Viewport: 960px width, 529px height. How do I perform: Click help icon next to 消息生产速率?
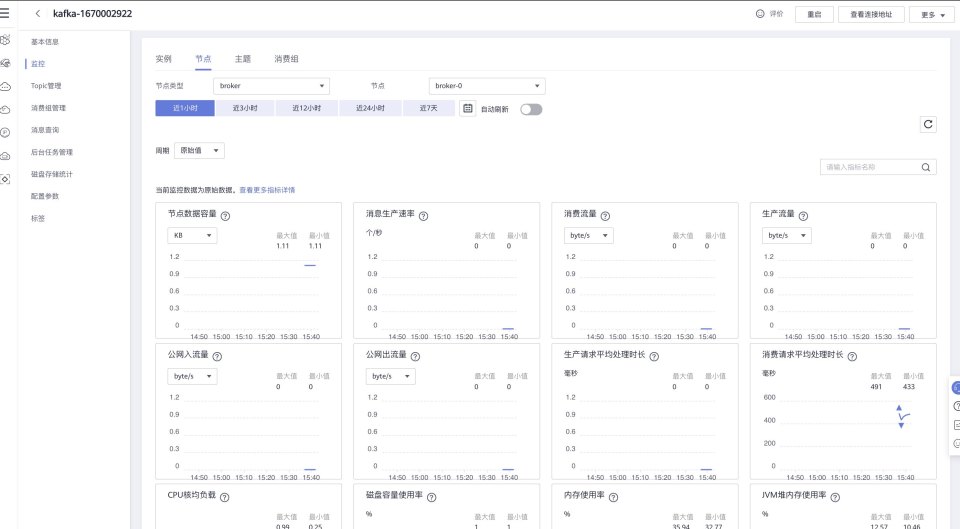424,215
